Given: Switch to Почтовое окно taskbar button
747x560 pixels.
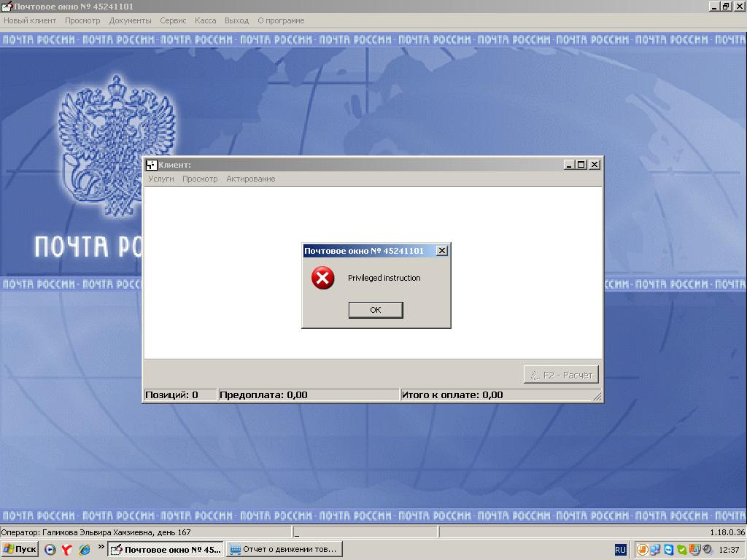Looking at the screenshot, I should (166, 550).
